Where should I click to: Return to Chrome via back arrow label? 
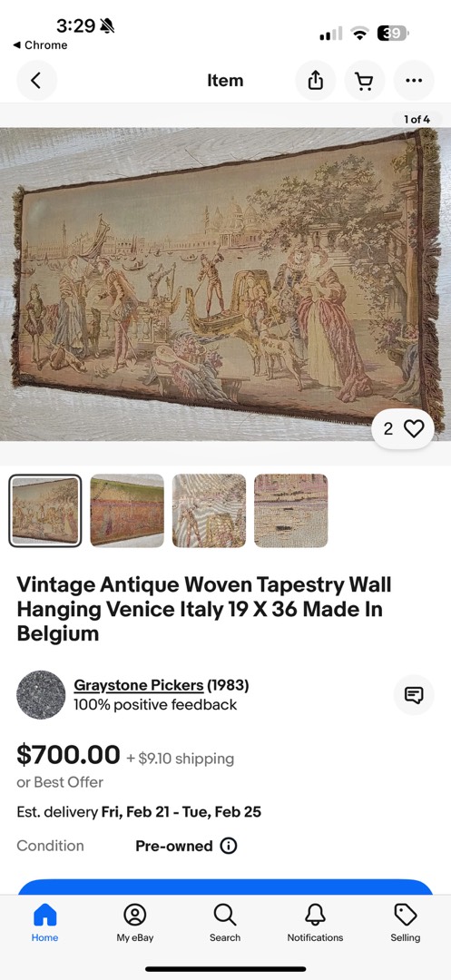point(40,45)
